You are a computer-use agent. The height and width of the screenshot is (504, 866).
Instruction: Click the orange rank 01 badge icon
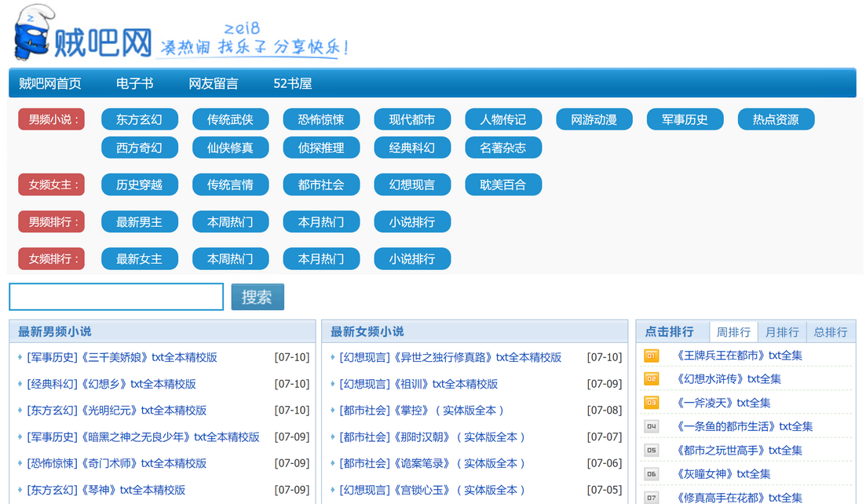click(x=651, y=356)
